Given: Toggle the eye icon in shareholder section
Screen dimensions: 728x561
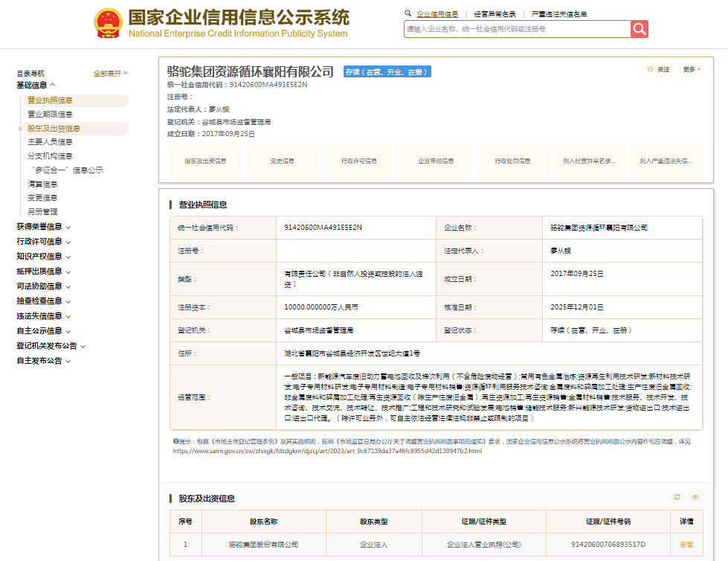Looking at the screenshot, I should (x=695, y=497).
